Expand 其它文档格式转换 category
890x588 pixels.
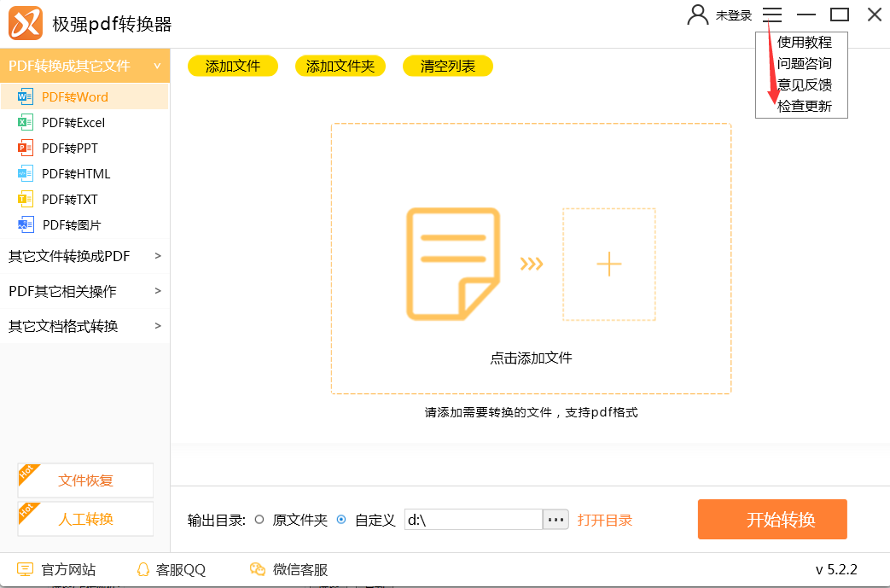(84, 326)
